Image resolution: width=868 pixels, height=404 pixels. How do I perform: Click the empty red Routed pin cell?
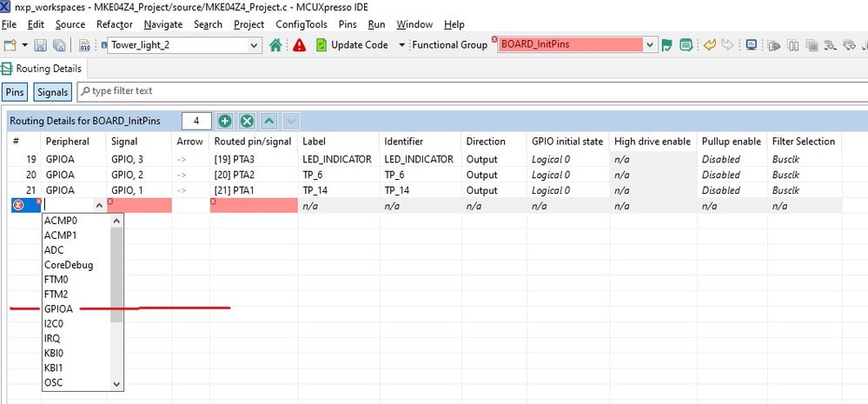(254, 205)
